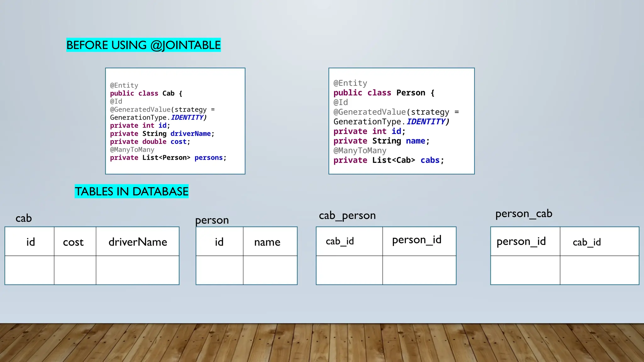Click the person table label
The height and width of the screenshot is (362, 644).
[212, 220]
